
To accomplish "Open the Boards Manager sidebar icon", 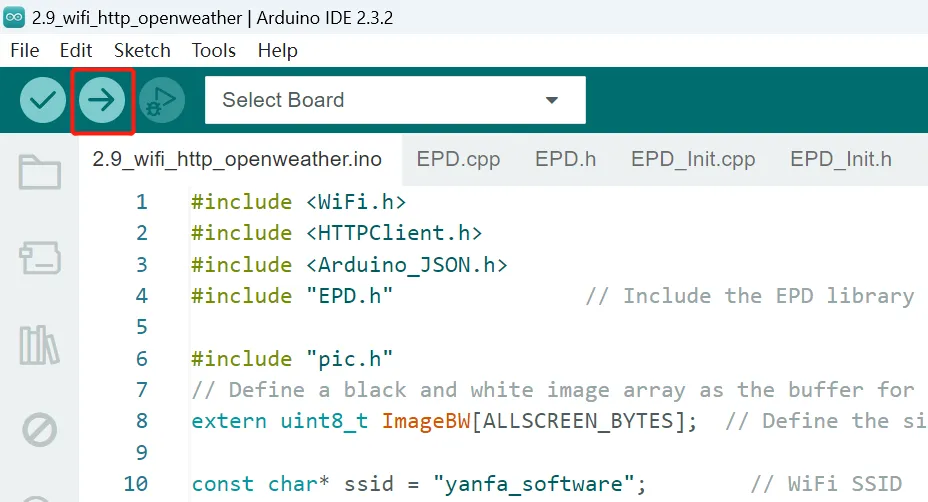I will coord(40,258).
